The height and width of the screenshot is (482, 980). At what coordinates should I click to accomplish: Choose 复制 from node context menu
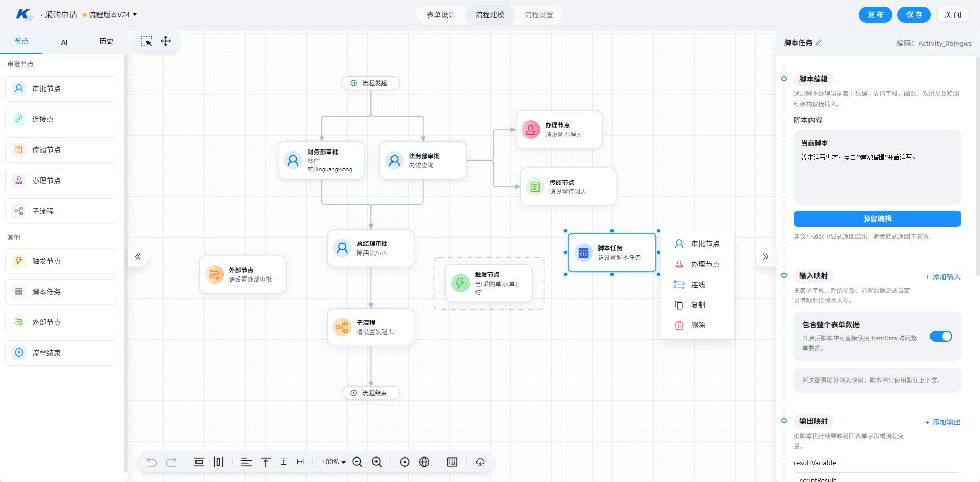click(x=698, y=306)
